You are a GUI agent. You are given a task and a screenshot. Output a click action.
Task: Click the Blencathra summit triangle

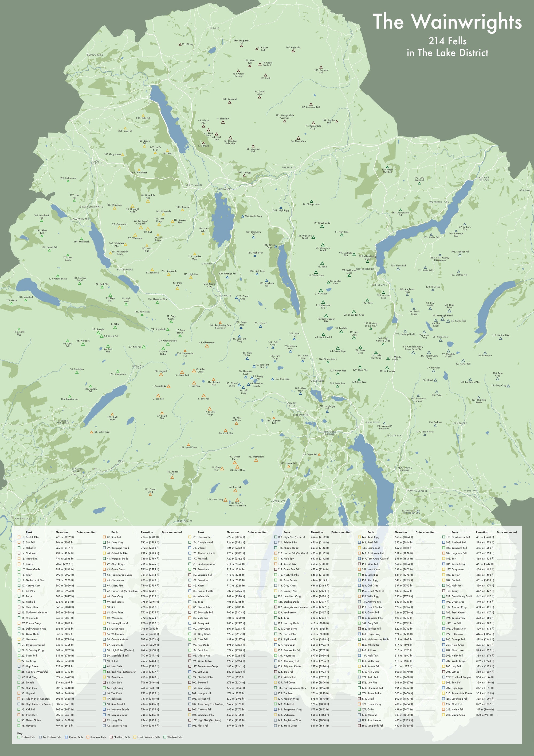[299, 138]
